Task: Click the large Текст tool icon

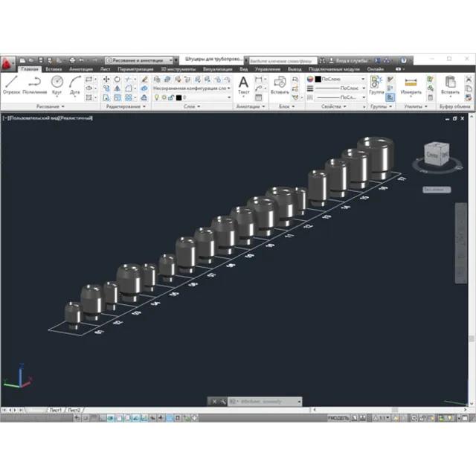Action: [x=243, y=85]
